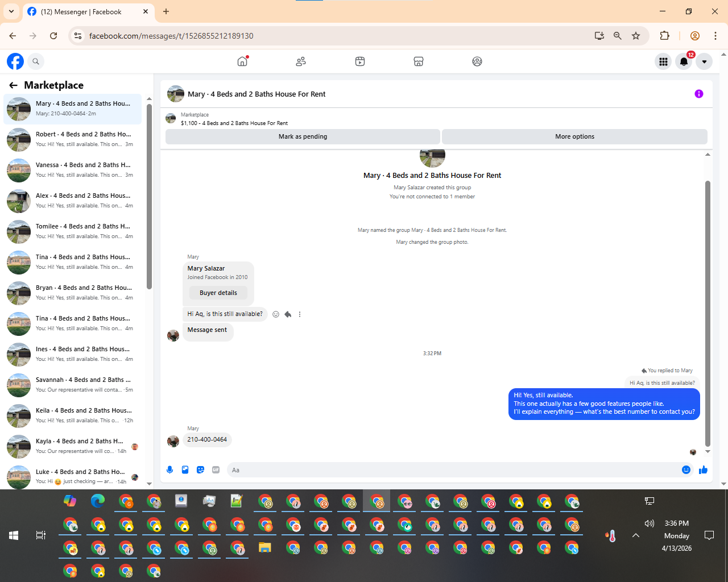
Task: Reload the current page
Action: tap(53, 36)
